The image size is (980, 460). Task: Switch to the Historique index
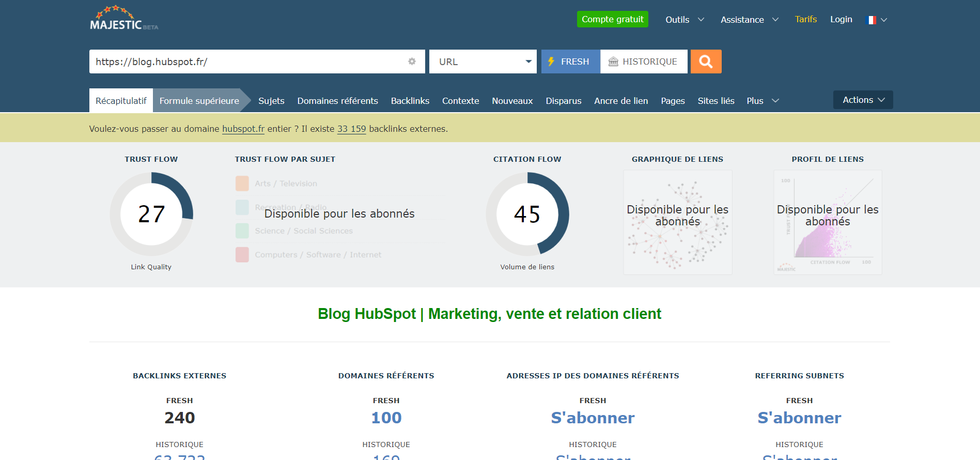point(644,62)
